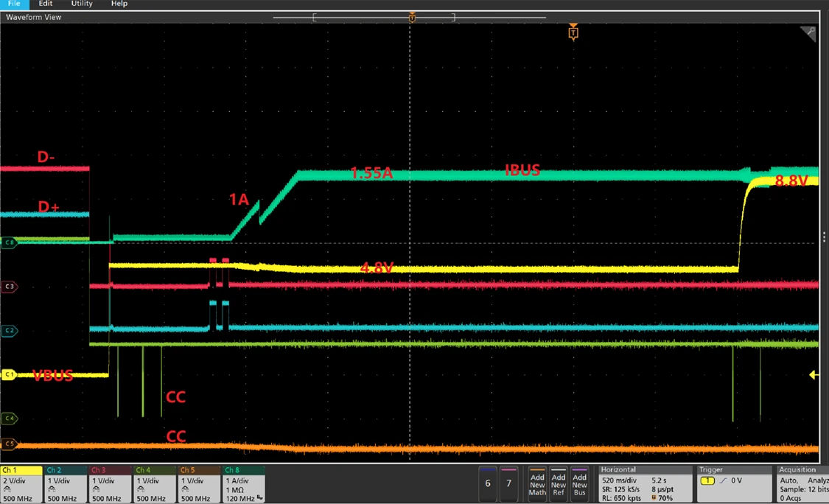Click the Add New Ref button
Screen dimensions: 829x504
coord(559,483)
